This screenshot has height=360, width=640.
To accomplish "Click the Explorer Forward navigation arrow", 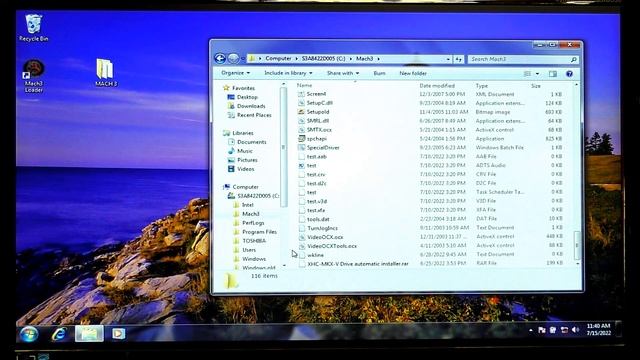I will click(x=233, y=59).
